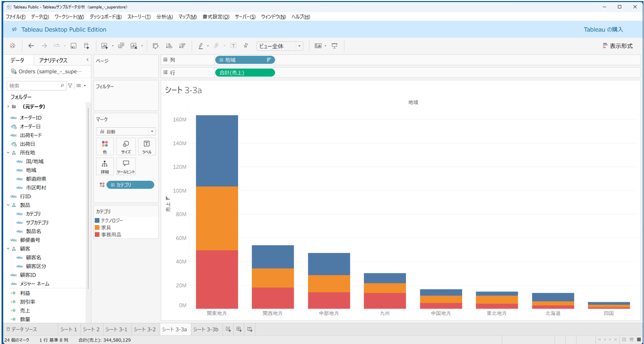Sort ascending using the toolbar icon
This screenshot has height=344, width=644.
tap(170, 46)
